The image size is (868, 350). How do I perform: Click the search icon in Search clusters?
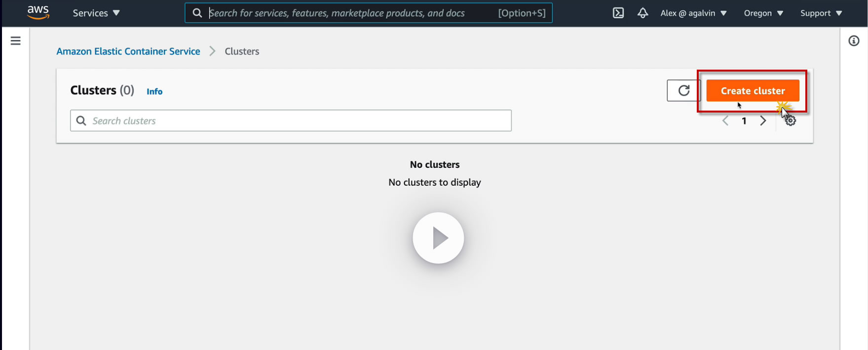[x=81, y=121]
